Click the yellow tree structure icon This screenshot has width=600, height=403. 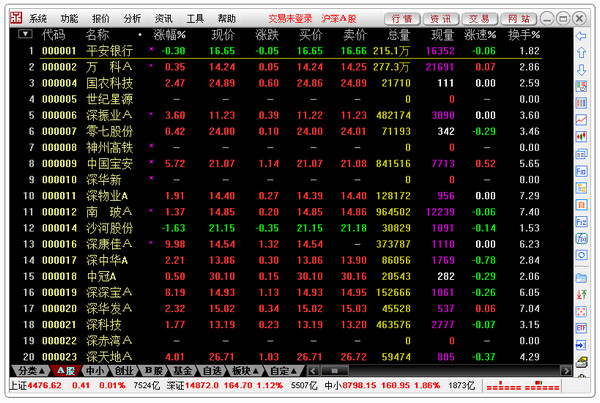(x=581, y=188)
